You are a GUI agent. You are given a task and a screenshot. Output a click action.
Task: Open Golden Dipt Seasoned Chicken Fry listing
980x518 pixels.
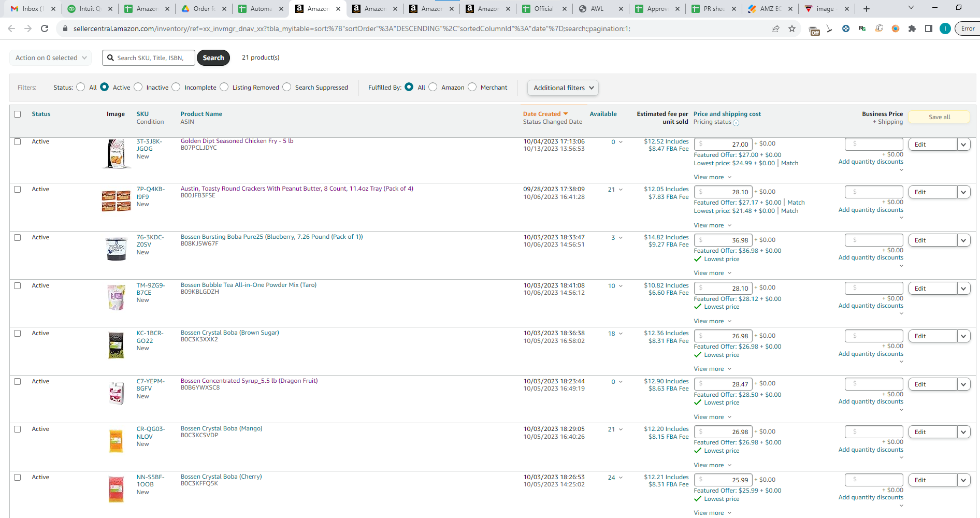237,141
